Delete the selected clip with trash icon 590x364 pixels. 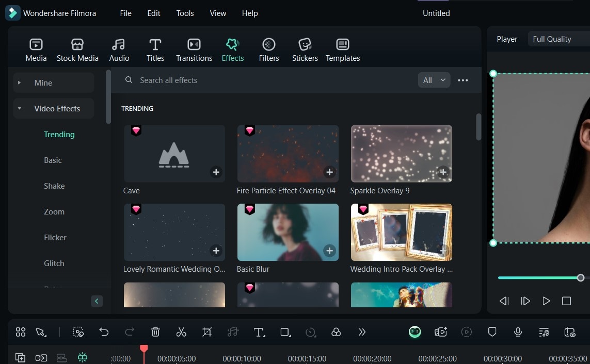(155, 332)
